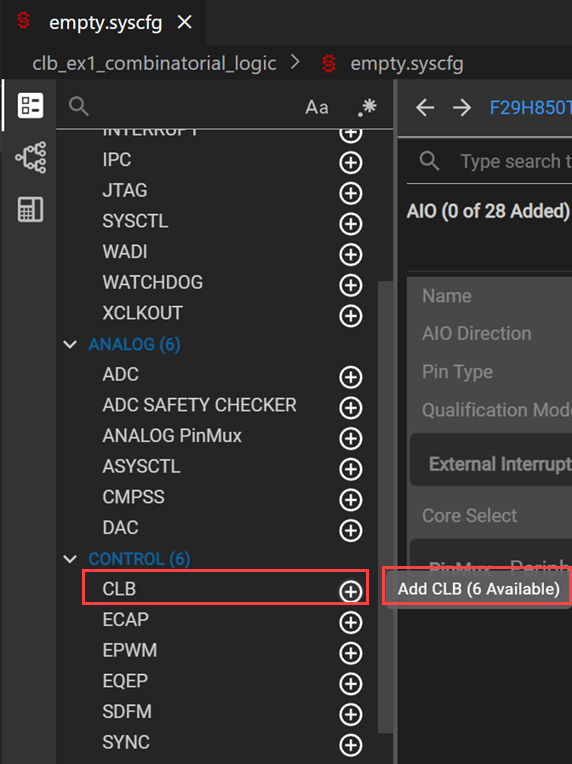
Task: Select the SDFM module row
Action: click(225, 711)
